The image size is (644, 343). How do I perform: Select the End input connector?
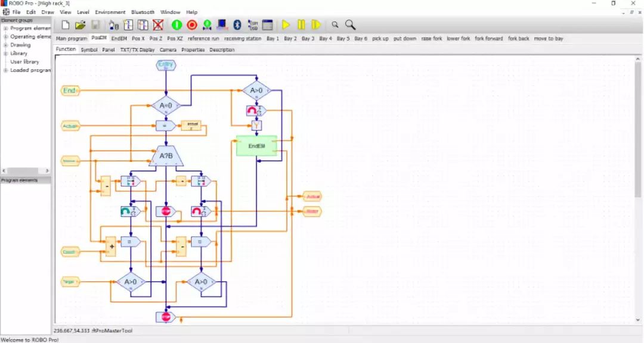70,91
